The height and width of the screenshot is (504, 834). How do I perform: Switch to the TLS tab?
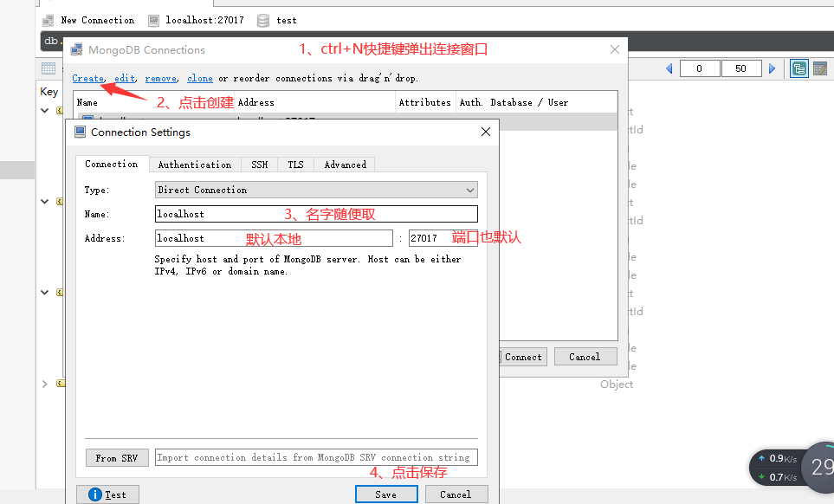295,165
